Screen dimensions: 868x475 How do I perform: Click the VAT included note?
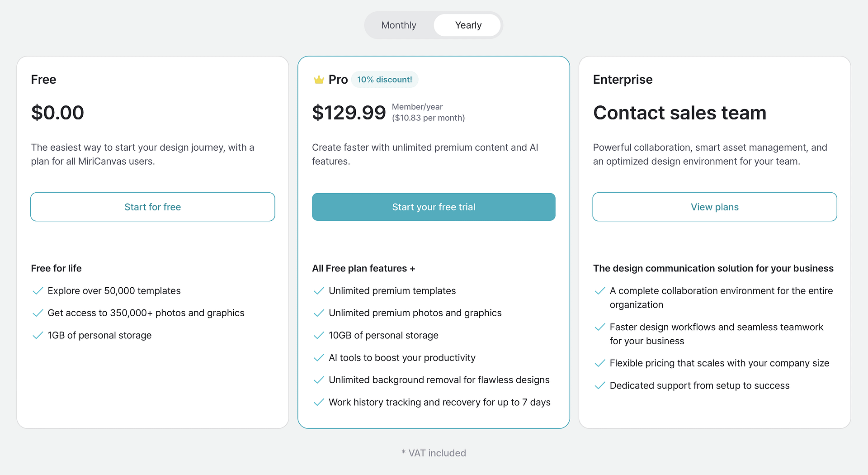[x=434, y=453]
